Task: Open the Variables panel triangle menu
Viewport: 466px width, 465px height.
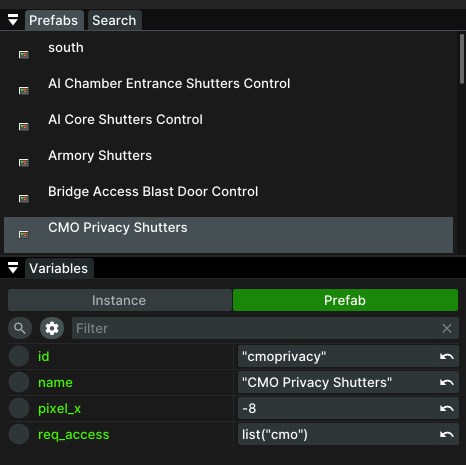Action: pos(13,268)
